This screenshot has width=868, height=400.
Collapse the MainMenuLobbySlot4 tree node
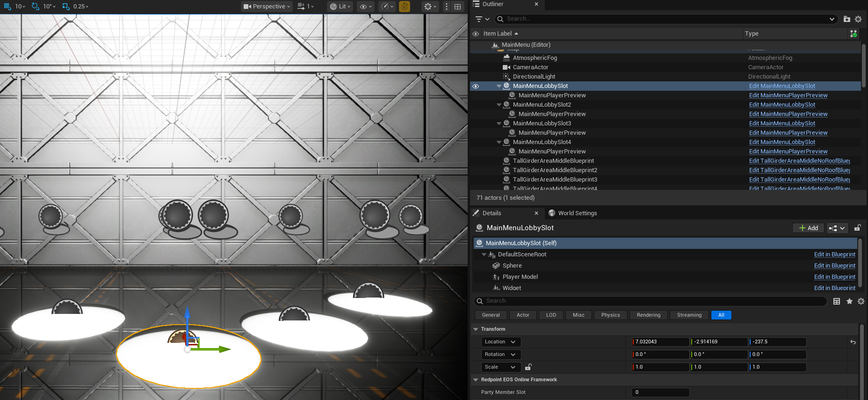(x=499, y=142)
